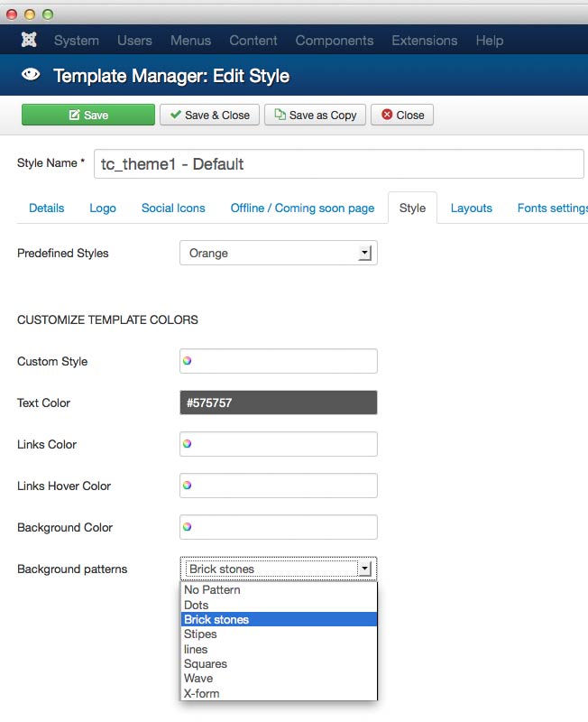Click the color wheel in Links Hover Color

coord(188,486)
